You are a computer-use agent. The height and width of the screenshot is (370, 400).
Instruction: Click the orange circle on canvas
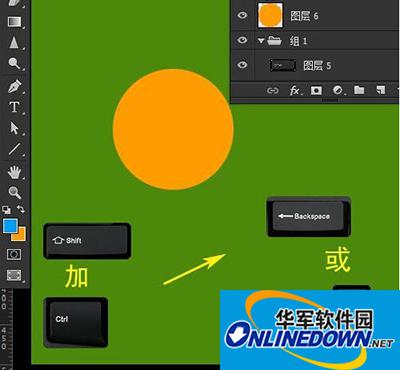(x=173, y=129)
